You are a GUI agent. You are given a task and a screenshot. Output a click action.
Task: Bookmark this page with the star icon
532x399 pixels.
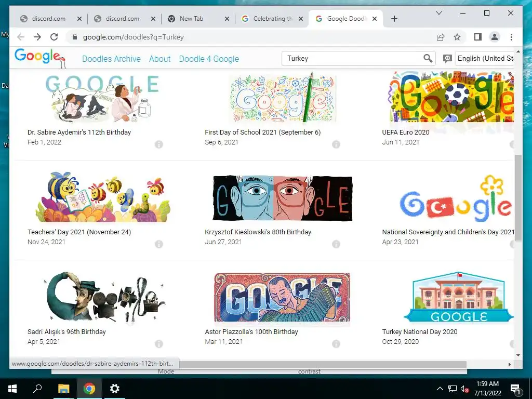(457, 37)
